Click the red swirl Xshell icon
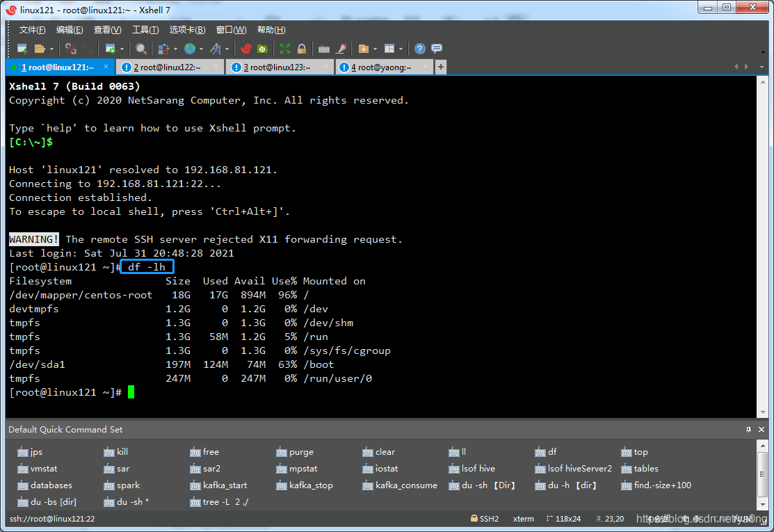The image size is (774, 532). 245,49
